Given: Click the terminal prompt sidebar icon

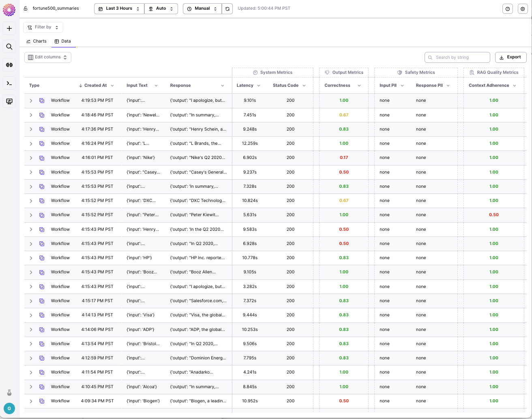Looking at the screenshot, I should (9, 83).
